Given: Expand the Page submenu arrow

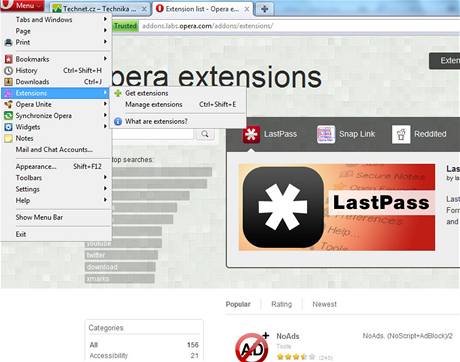Looking at the screenshot, I should click(105, 31).
